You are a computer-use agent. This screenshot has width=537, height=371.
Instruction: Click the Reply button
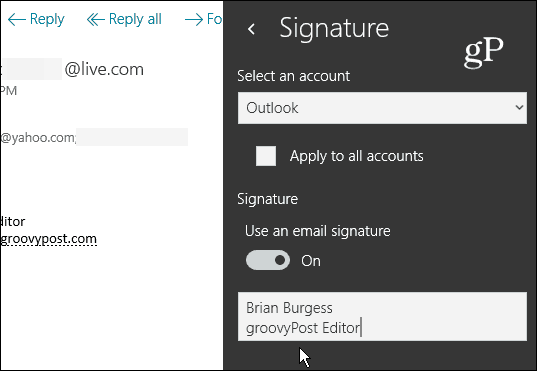36,19
